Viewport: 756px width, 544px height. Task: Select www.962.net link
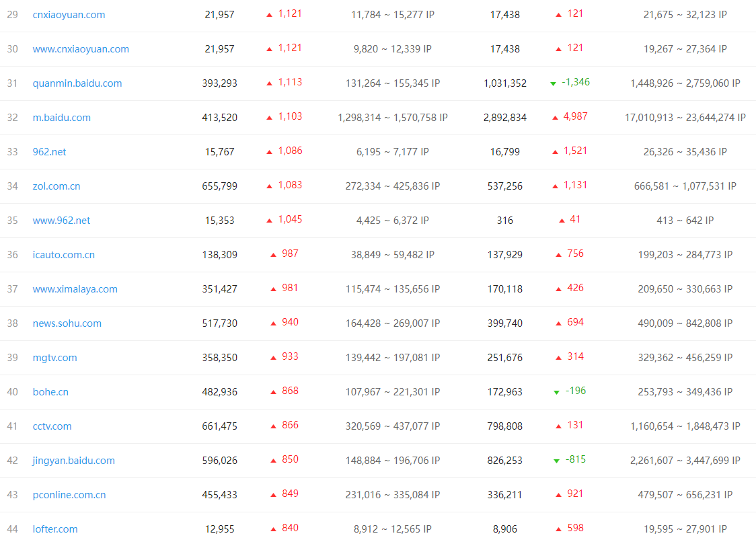pyautogui.click(x=61, y=220)
